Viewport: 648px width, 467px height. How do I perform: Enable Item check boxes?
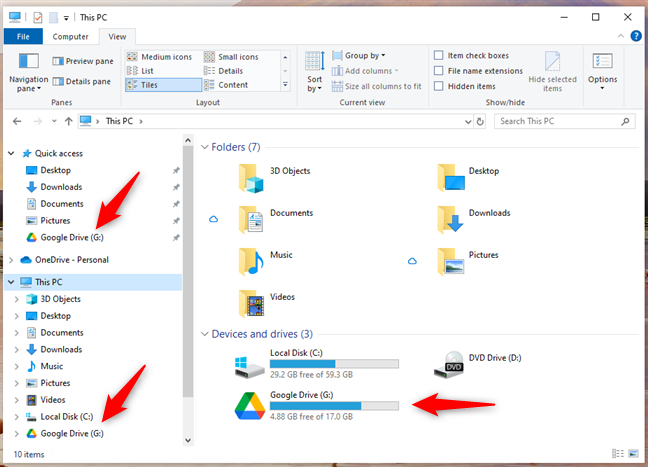tap(438, 55)
